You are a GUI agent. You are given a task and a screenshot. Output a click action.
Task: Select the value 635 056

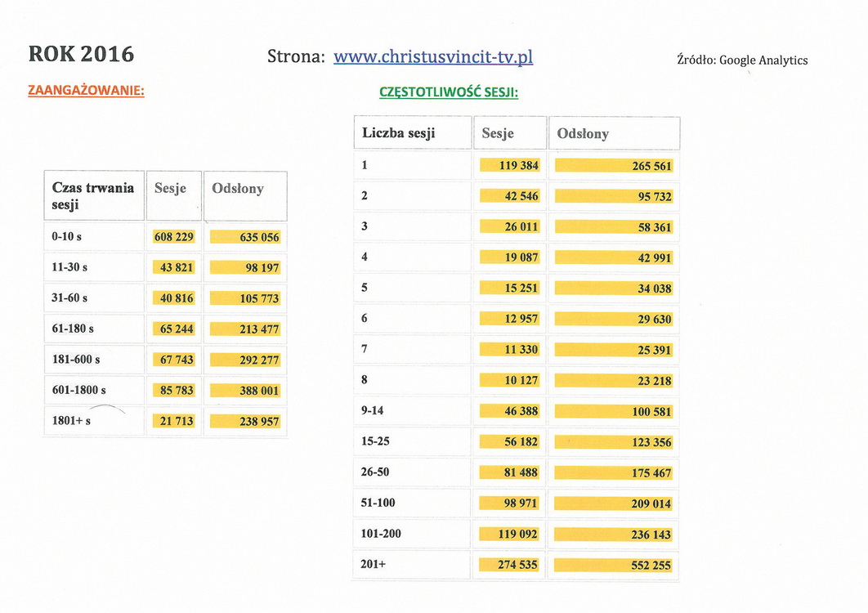click(259, 238)
